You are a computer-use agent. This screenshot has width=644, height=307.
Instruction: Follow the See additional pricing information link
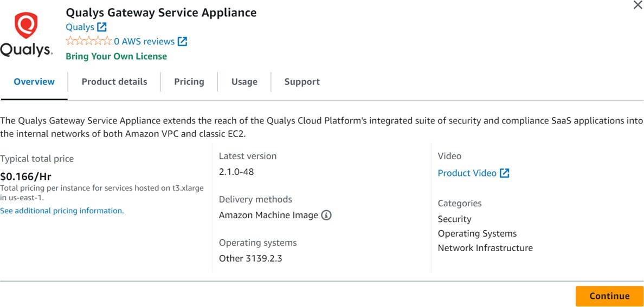[x=62, y=211]
